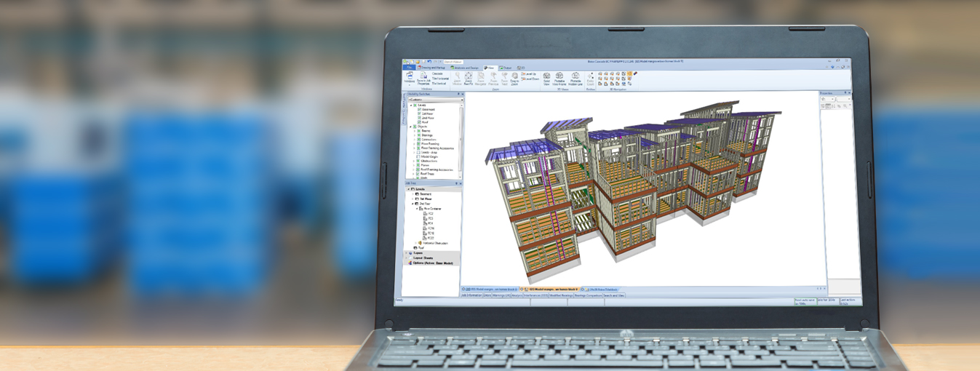Viewport: 980px width, 371px height.
Task: Toggle the Beams visibility checkbox
Action: 418,131
